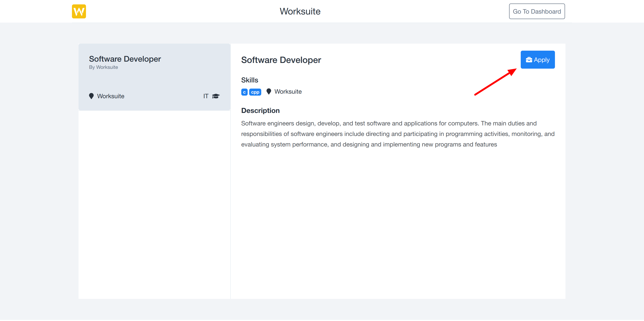This screenshot has width=644, height=321.
Task: Click the IT category label
Action: pyautogui.click(x=206, y=96)
